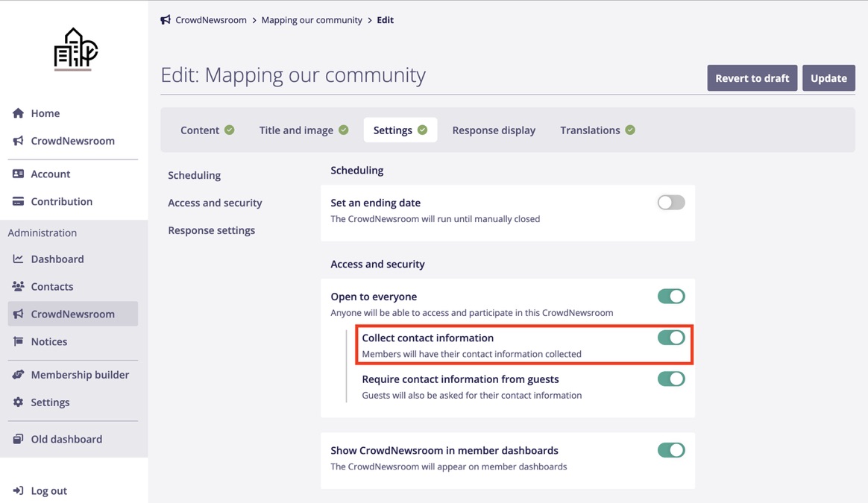Image resolution: width=868 pixels, height=503 pixels.
Task: Jump to Access and security section
Action: tap(215, 203)
